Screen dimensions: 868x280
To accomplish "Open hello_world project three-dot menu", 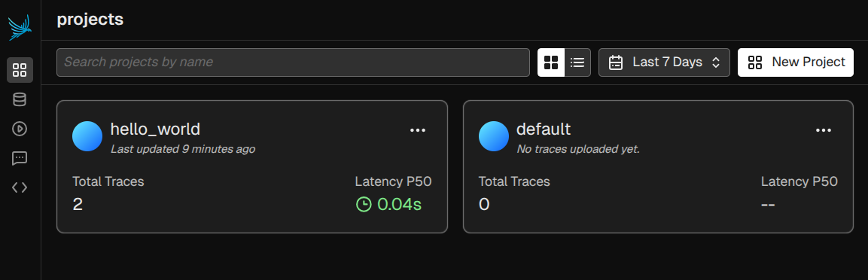I will tap(417, 131).
